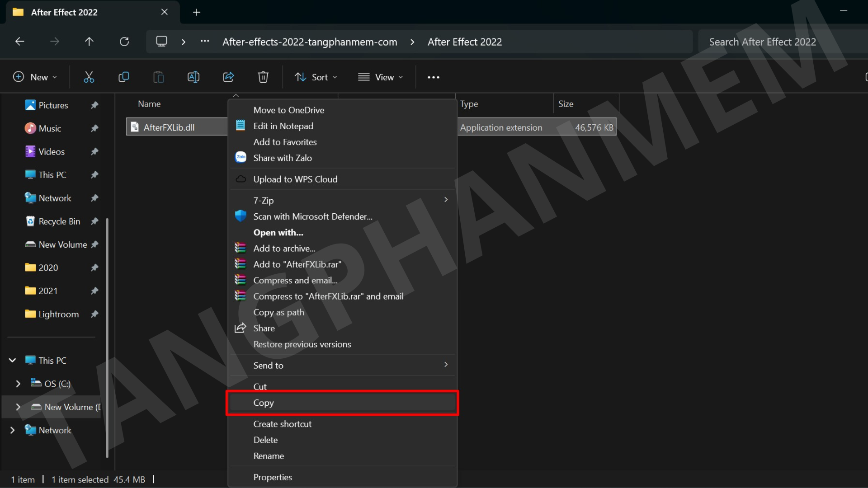Viewport: 868px width, 488px height.
Task: Choose Properties from the context menu
Action: tap(273, 477)
